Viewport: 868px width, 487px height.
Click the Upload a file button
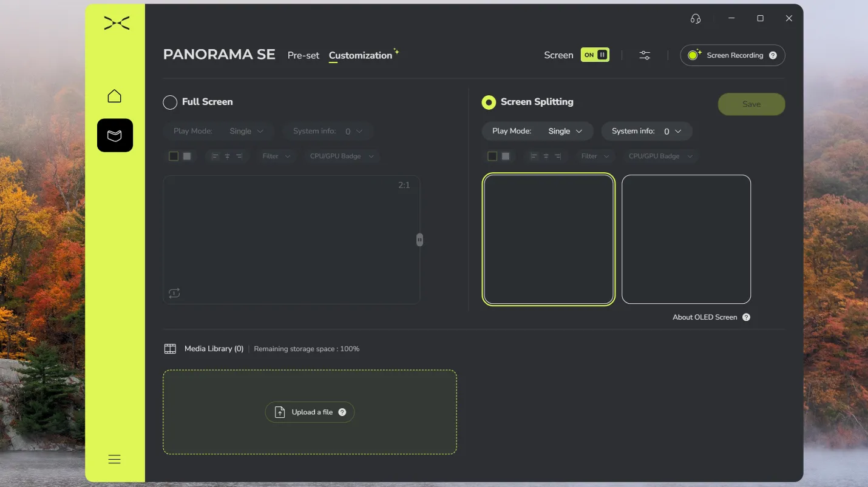pos(310,412)
